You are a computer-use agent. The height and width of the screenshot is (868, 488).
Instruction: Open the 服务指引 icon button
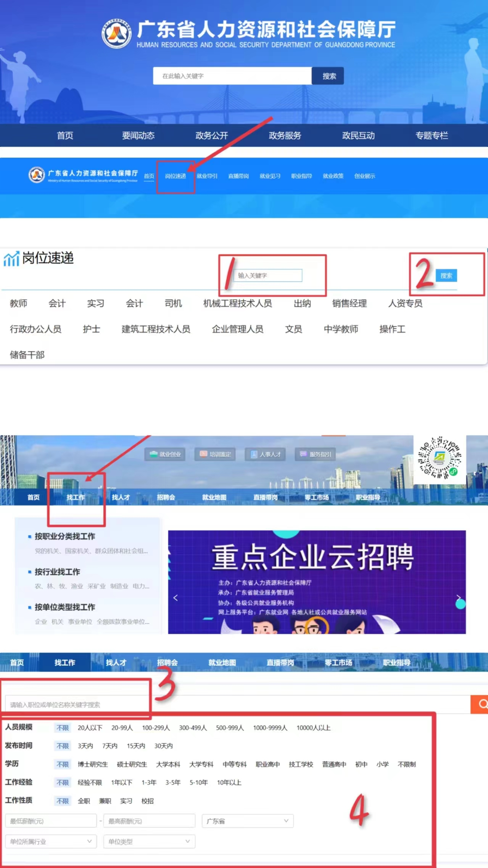(316, 454)
